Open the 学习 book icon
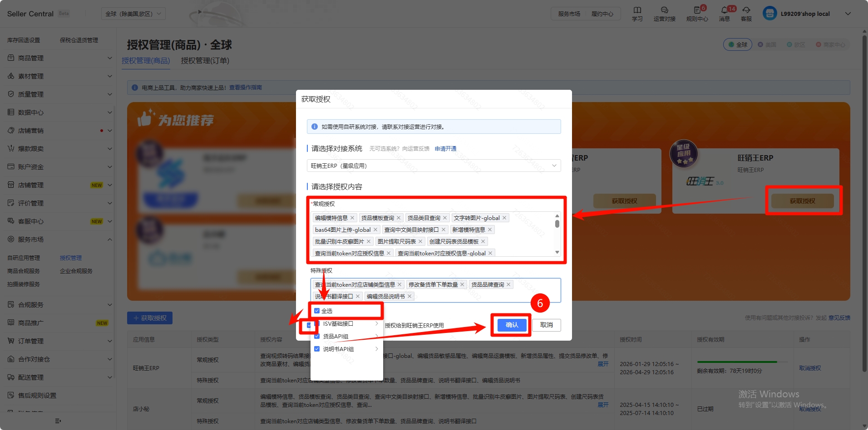This screenshot has height=430, width=868. point(637,10)
